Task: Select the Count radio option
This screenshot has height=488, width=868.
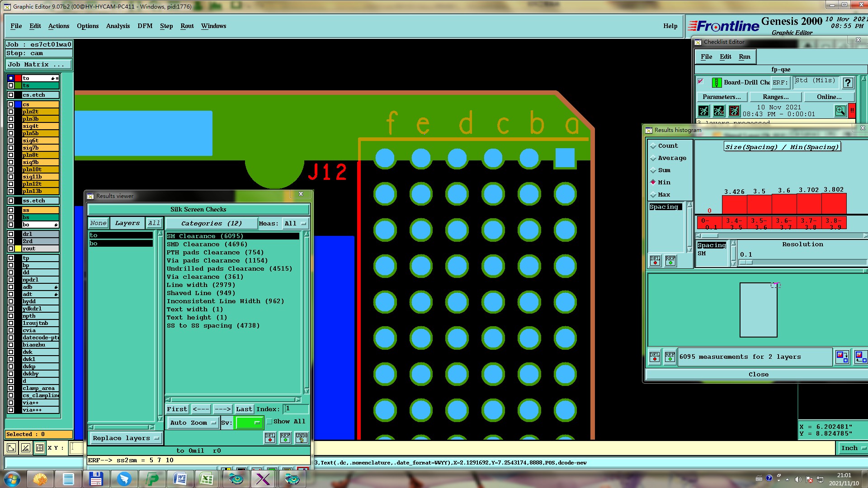Action: 653,146
